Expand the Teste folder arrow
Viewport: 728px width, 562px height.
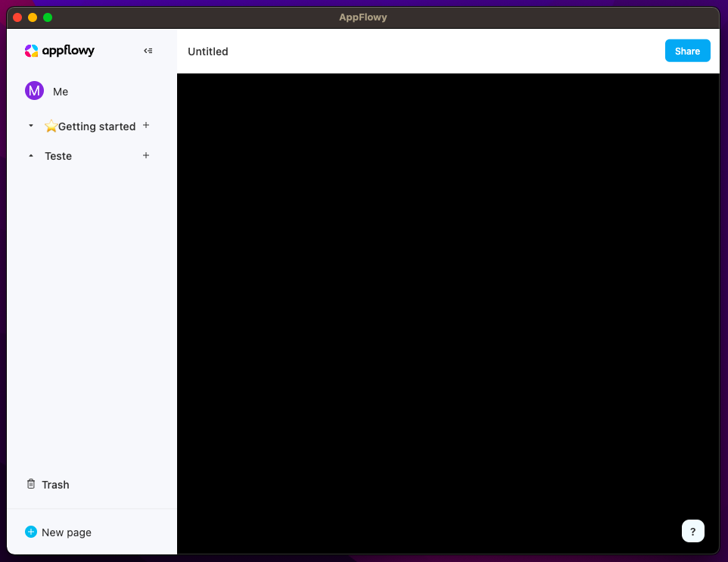[31, 156]
